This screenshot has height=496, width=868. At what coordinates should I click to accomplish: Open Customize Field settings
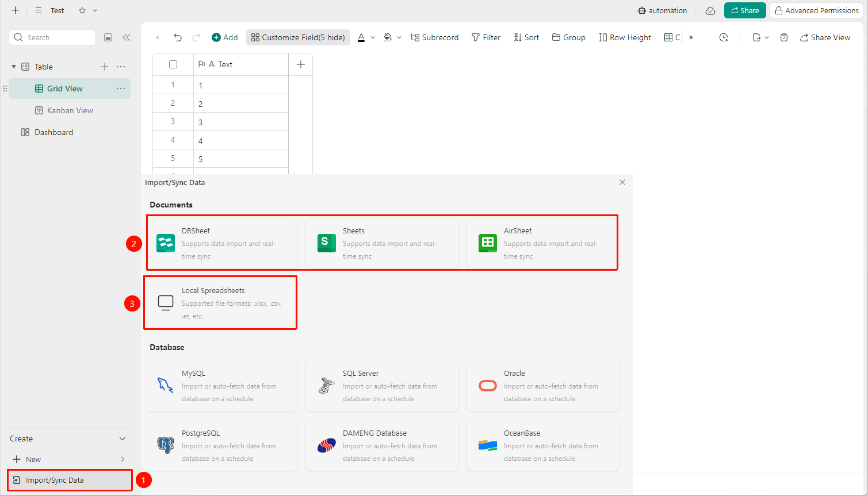point(298,37)
